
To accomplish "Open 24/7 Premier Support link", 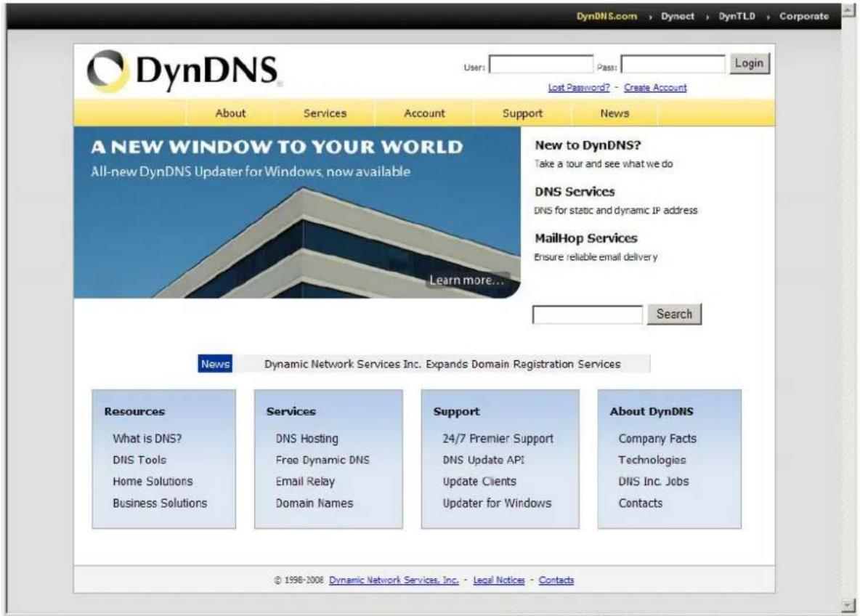I will click(x=498, y=438).
